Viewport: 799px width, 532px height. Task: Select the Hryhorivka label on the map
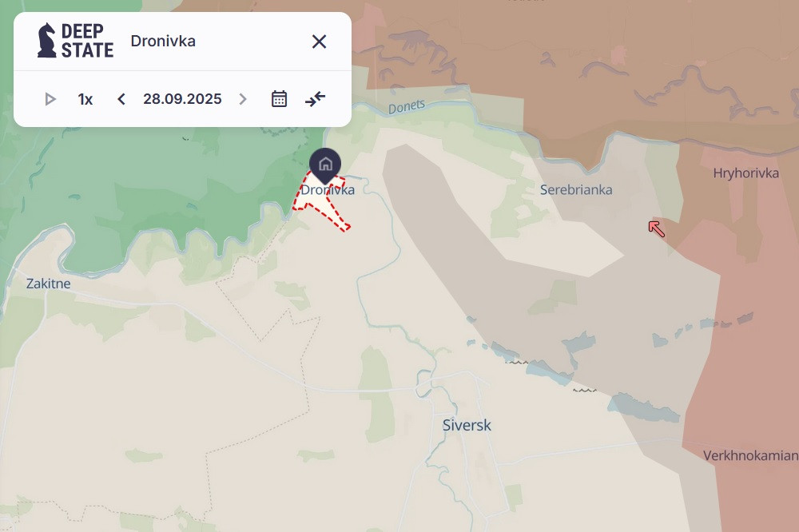746,173
